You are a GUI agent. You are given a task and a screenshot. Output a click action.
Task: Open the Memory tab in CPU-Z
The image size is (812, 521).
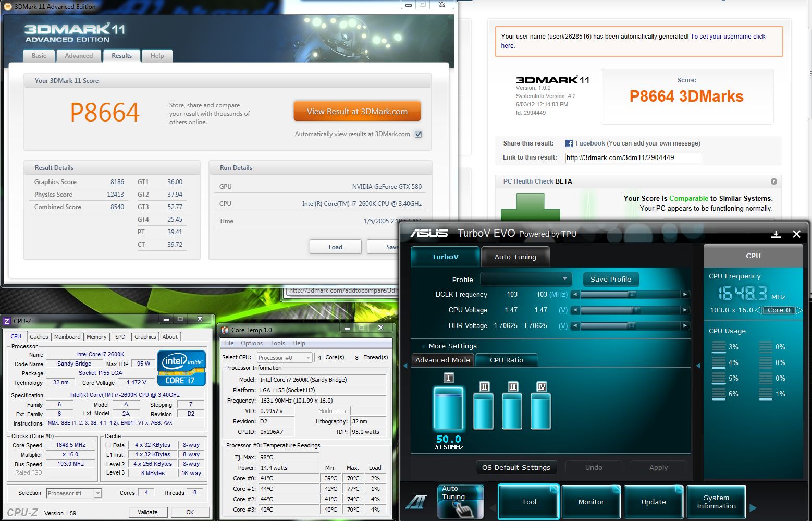tap(96, 337)
